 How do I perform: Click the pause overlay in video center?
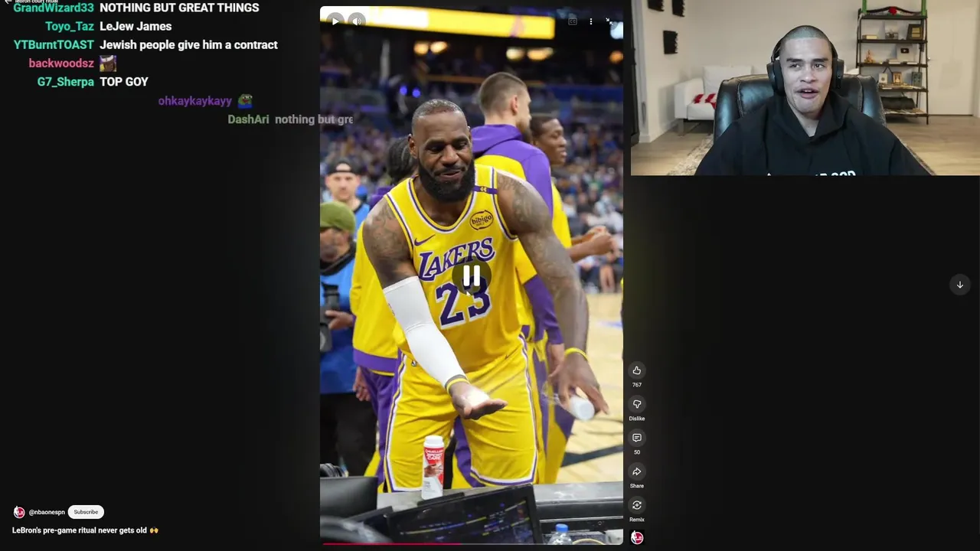[471, 277]
